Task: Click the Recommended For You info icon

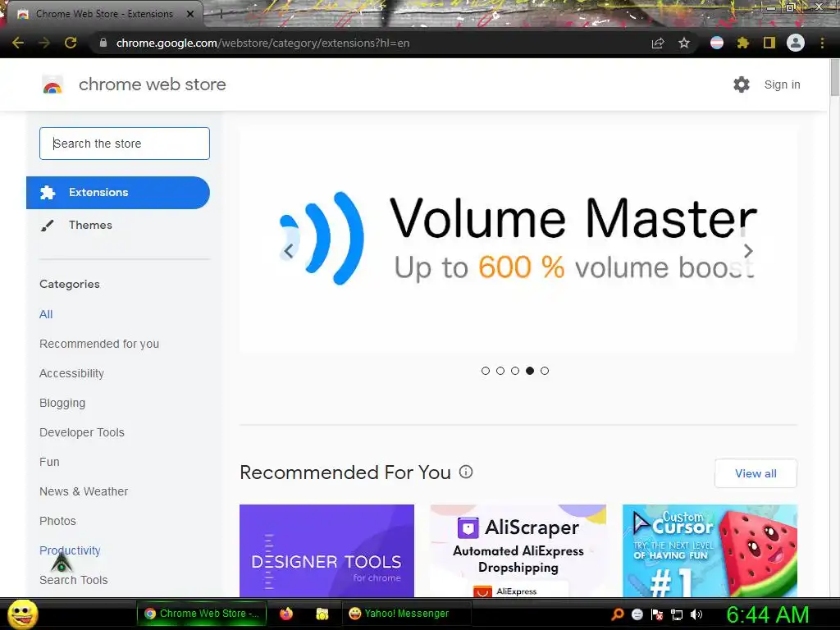Action: click(466, 472)
